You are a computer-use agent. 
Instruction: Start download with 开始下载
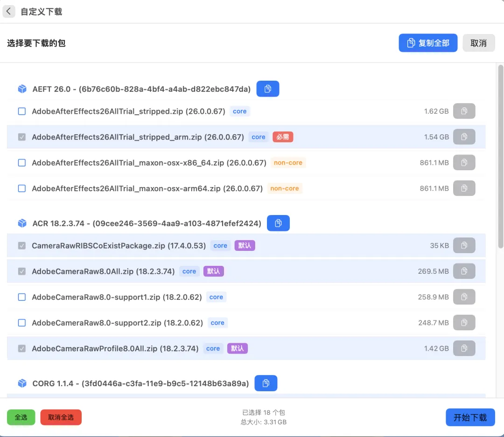tap(470, 417)
